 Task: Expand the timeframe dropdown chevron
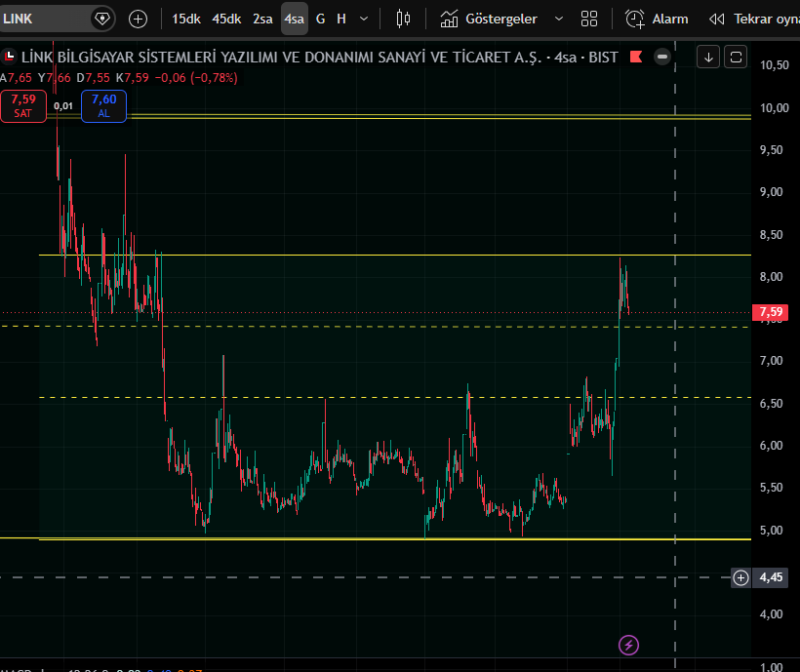coord(364,19)
